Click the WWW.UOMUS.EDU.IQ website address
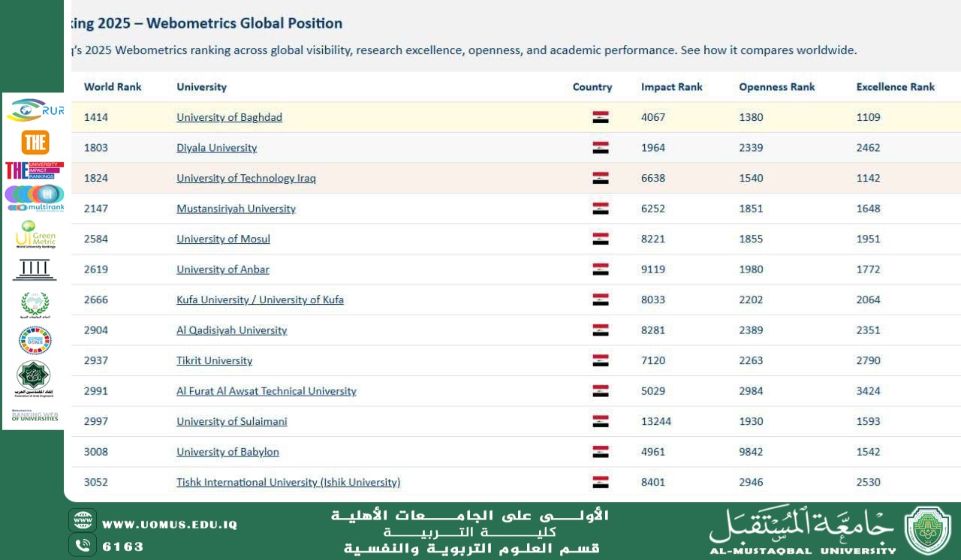961x560 pixels. click(170, 525)
